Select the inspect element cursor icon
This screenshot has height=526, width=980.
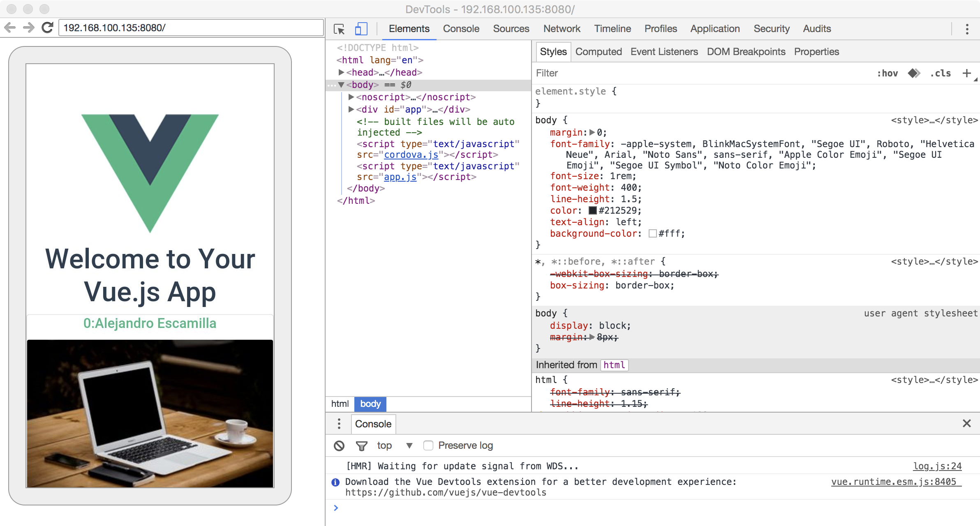coord(340,28)
